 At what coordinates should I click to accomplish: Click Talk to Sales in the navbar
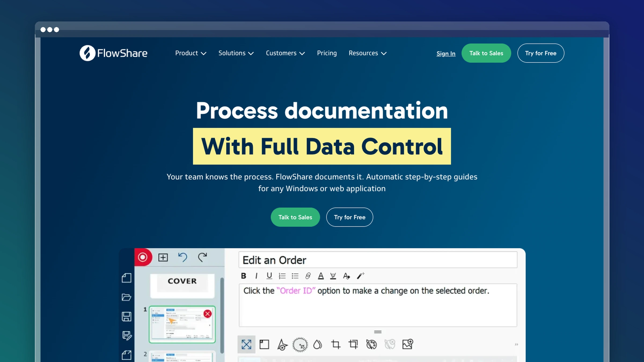pyautogui.click(x=486, y=53)
